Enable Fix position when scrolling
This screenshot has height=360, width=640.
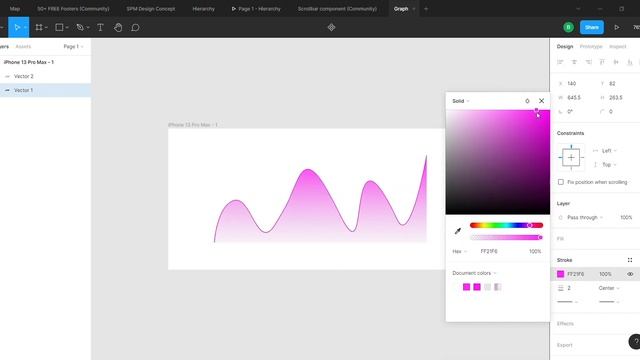tap(561, 182)
